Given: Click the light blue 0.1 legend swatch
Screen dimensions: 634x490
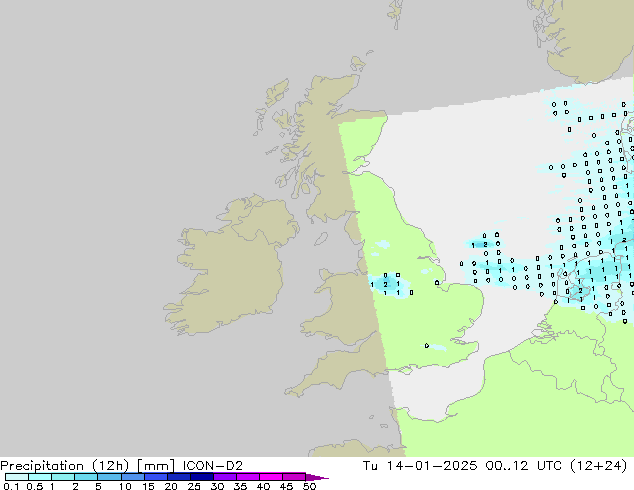Looking at the screenshot, I should click(15, 477).
